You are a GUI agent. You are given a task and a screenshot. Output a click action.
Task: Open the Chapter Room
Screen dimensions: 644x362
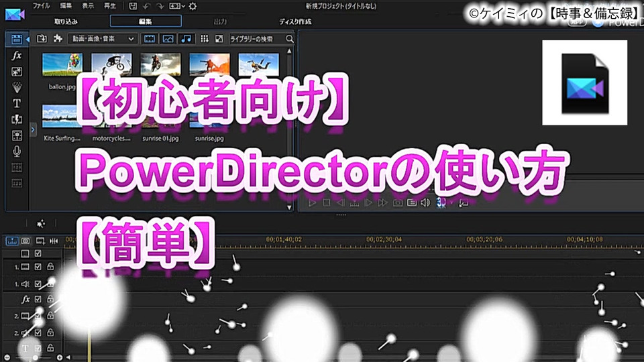[16, 168]
